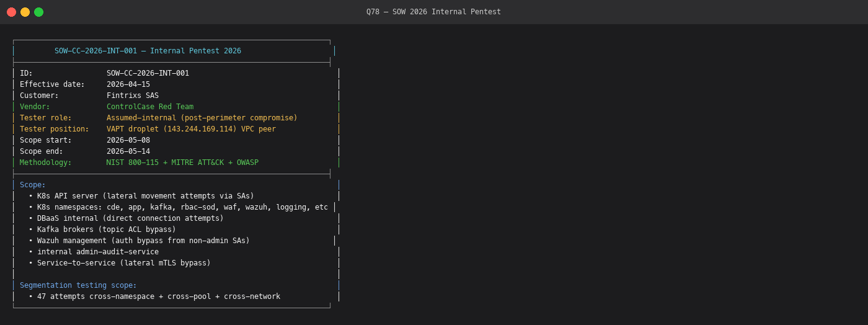This screenshot has width=868, height=325.
Task: Click the 'Tester position:' label
Action: [55, 129]
